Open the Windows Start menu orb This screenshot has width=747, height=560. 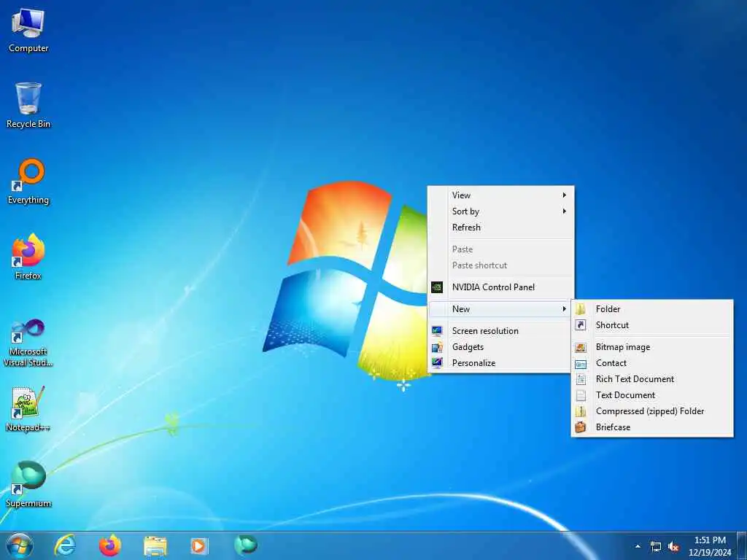pos(20,545)
